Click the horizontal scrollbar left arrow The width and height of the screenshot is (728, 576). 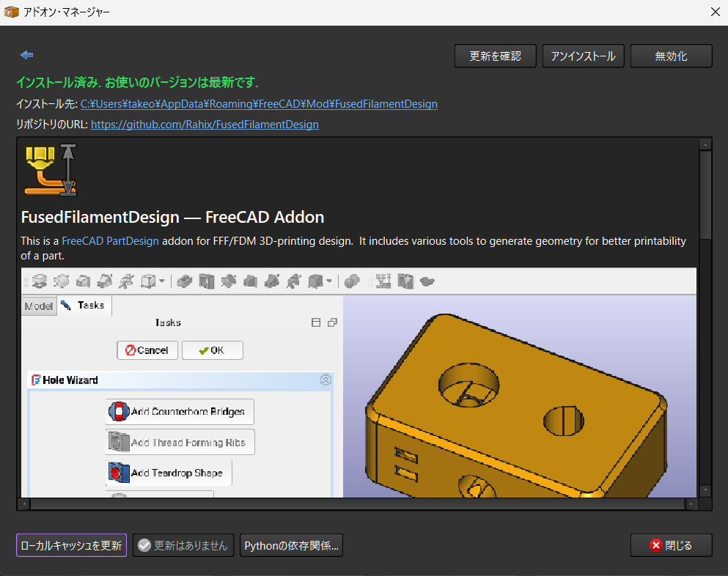tap(23, 504)
